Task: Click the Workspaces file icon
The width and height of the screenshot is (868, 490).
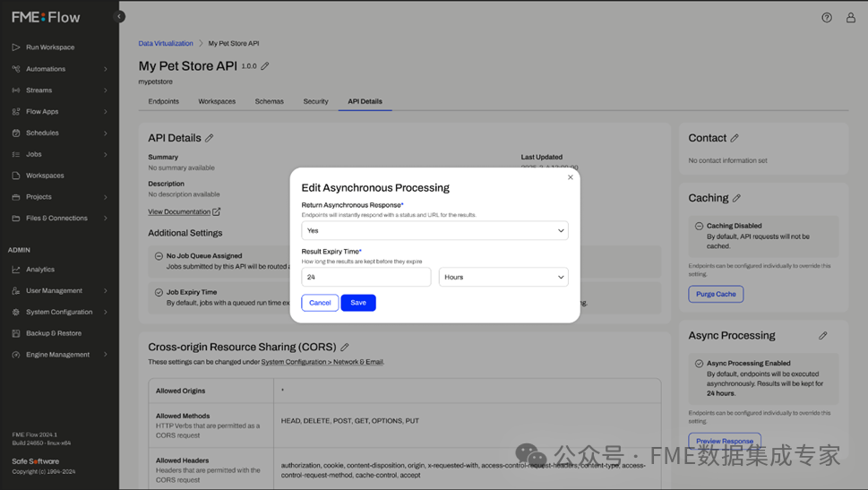Action: pos(16,176)
